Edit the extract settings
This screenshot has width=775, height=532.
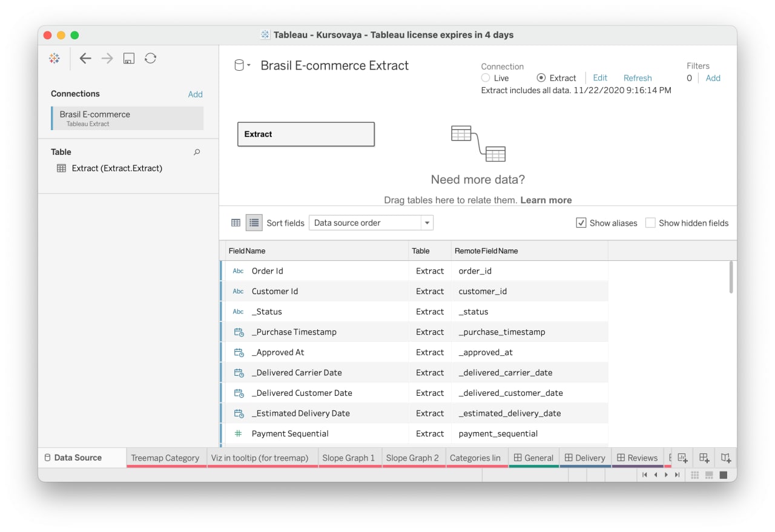point(600,78)
